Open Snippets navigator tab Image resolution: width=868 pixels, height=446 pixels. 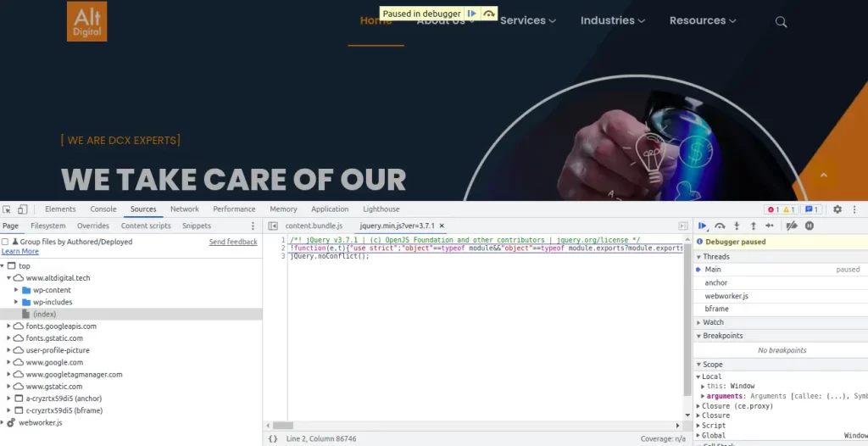(197, 226)
